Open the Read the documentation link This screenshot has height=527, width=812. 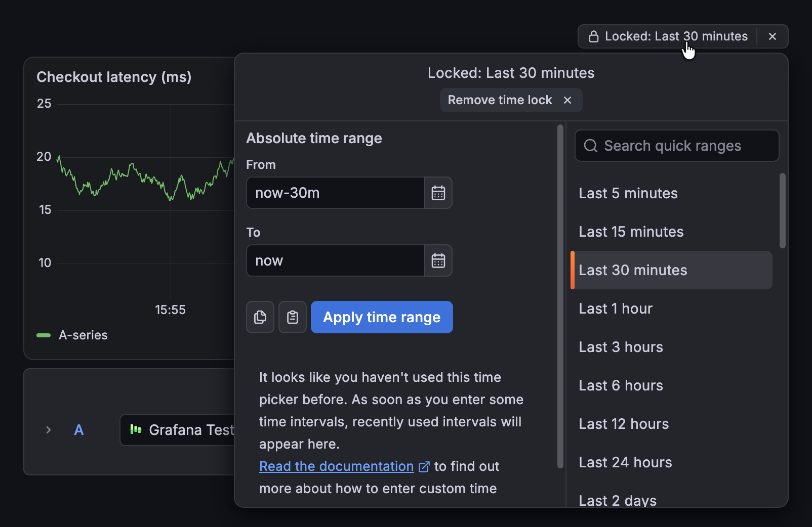337,466
